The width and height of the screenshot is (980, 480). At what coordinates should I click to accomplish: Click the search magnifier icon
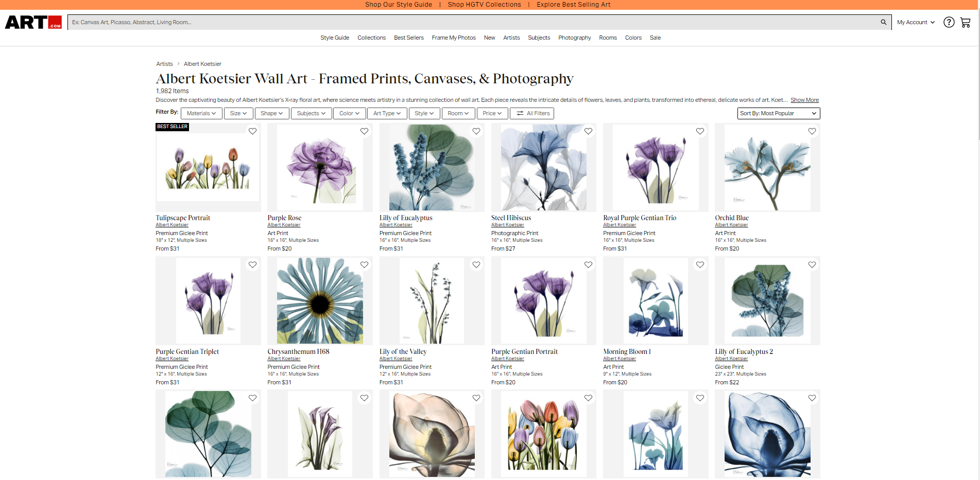tap(883, 22)
